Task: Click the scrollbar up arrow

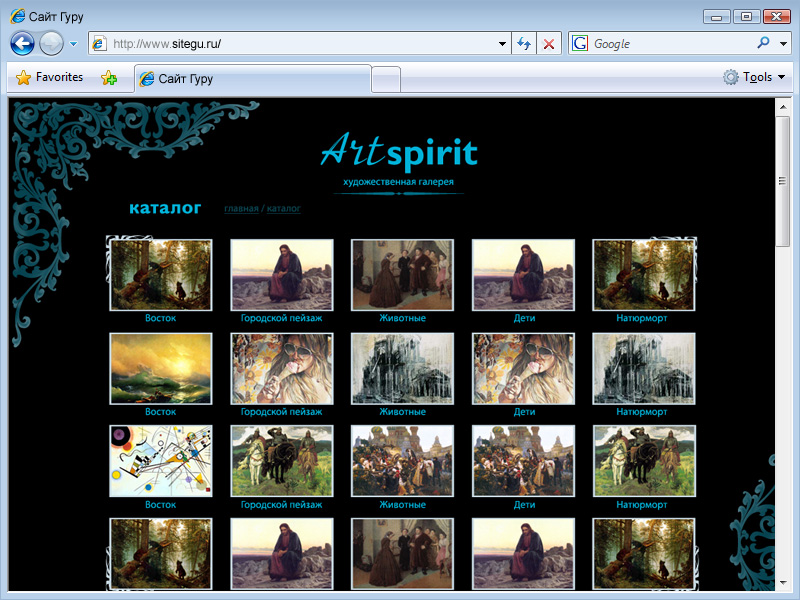Action: [x=782, y=107]
